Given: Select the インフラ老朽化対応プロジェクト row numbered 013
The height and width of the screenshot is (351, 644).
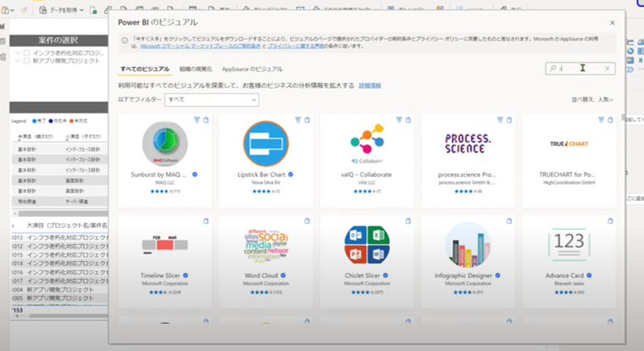Looking at the screenshot, I should pyautogui.click(x=59, y=237).
